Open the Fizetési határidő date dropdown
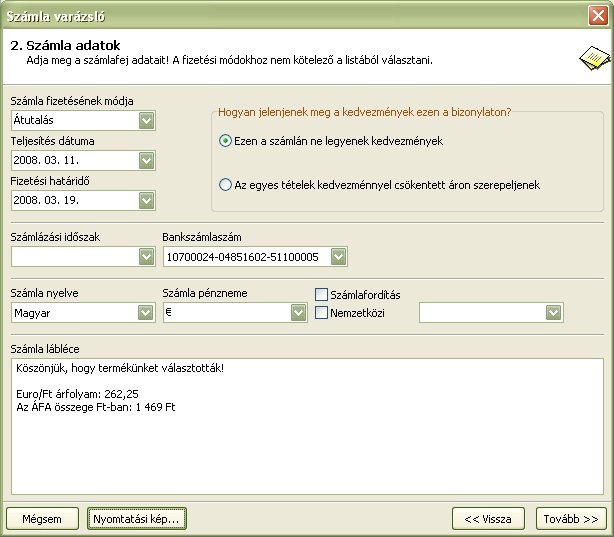614x537 pixels. [x=147, y=200]
